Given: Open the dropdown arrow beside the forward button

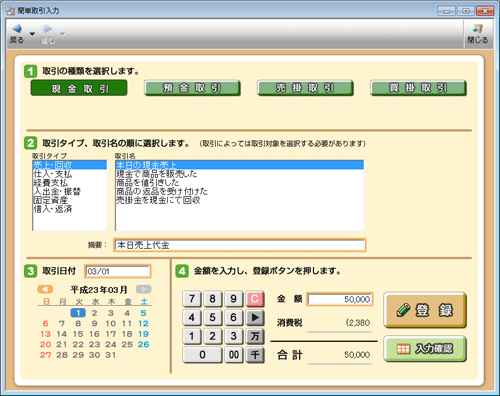Looking at the screenshot, I should [x=63, y=34].
